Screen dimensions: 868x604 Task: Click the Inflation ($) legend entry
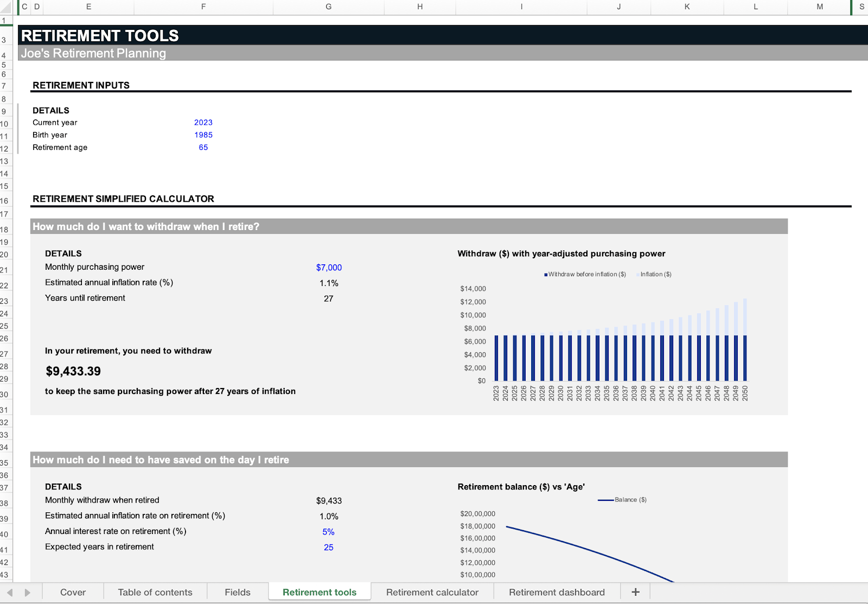(655, 275)
